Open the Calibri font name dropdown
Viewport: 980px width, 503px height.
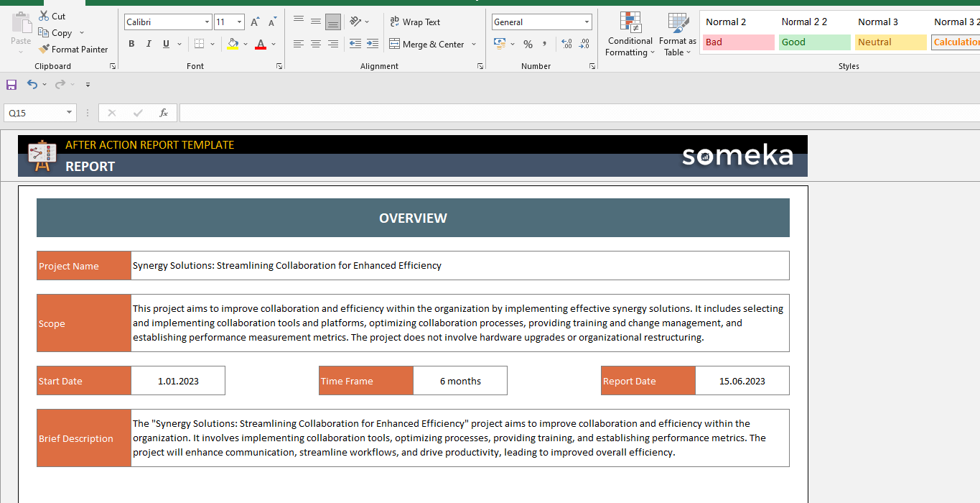[207, 22]
